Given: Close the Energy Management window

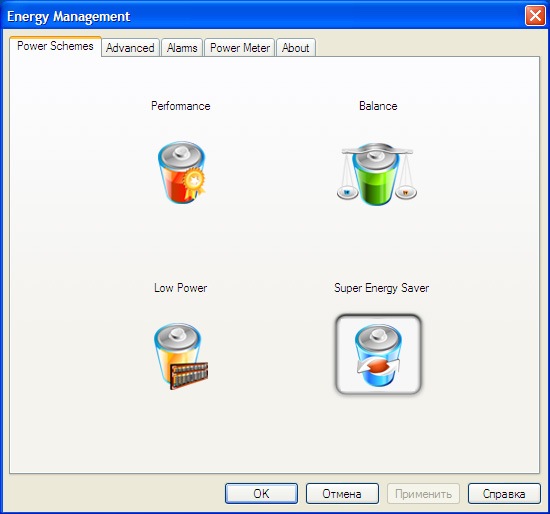Looking at the screenshot, I should click(x=535, y=16).
